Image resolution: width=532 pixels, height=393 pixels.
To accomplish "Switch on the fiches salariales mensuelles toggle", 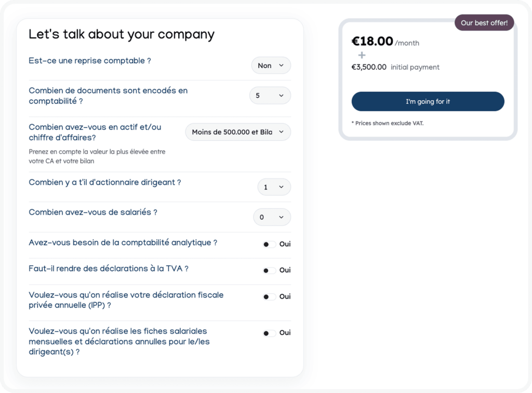I will click(x=269, y=333).
